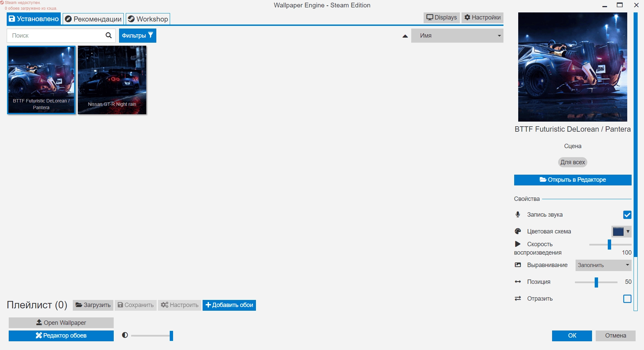The image size is (644, 350).
Task: Launch Редактор обоев button
Action: pos(61,336)
